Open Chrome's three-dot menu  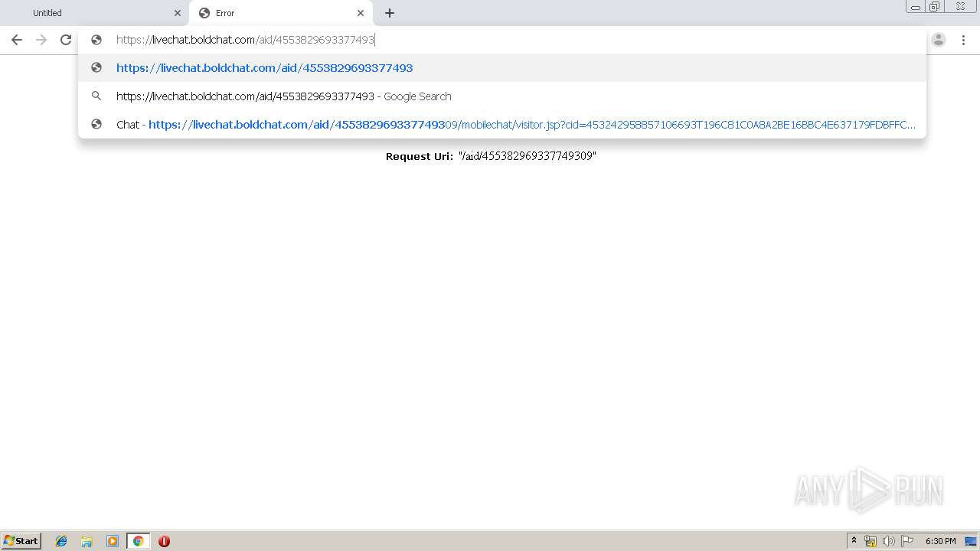click(x=963, y=40)
